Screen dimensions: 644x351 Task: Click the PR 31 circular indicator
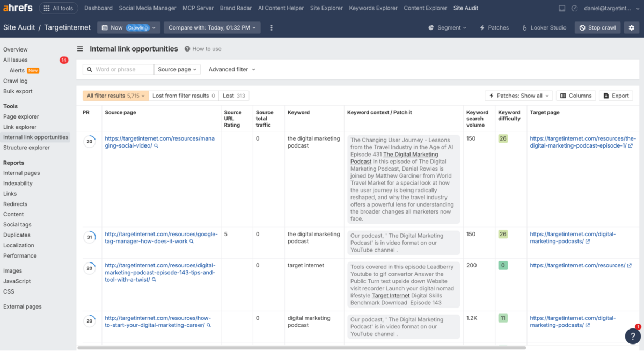point(90,237)
